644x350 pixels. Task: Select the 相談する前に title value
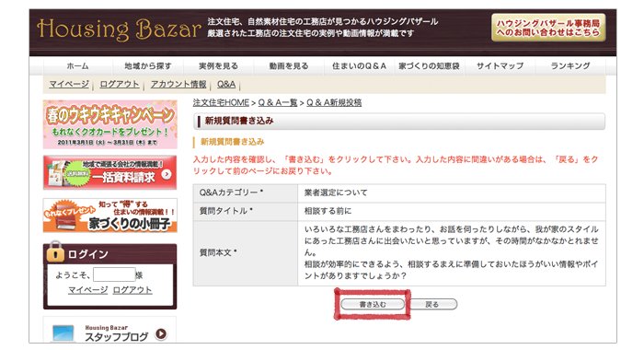pyautogui.click(x=328, y=211)
